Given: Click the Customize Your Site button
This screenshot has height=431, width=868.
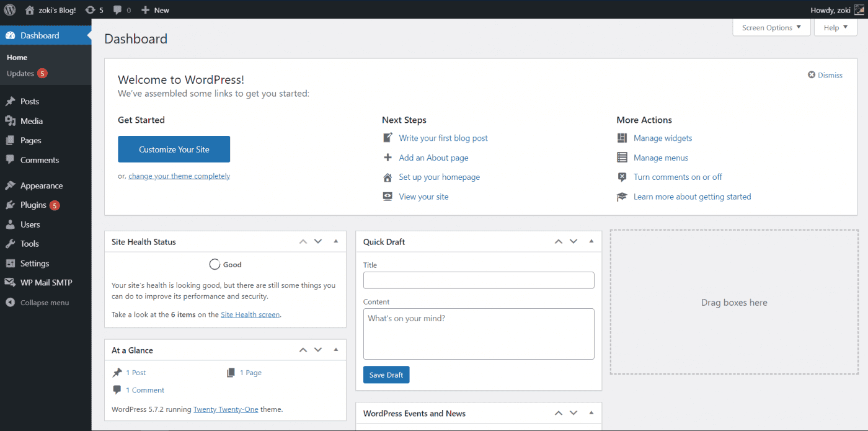Looking at the screenshot, I should point(174,149).
